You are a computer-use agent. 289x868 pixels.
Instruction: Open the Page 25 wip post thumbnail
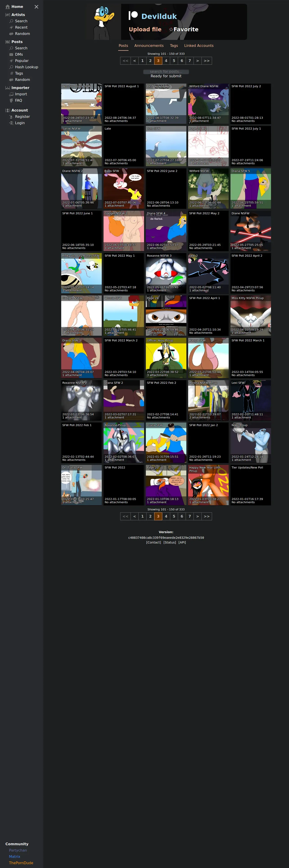209,146
